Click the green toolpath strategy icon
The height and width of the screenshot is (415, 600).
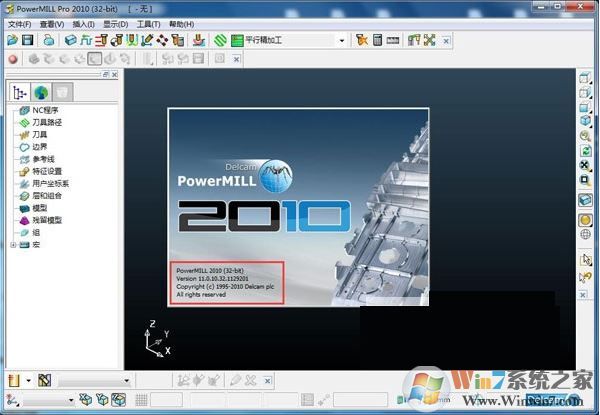point(221,40)
